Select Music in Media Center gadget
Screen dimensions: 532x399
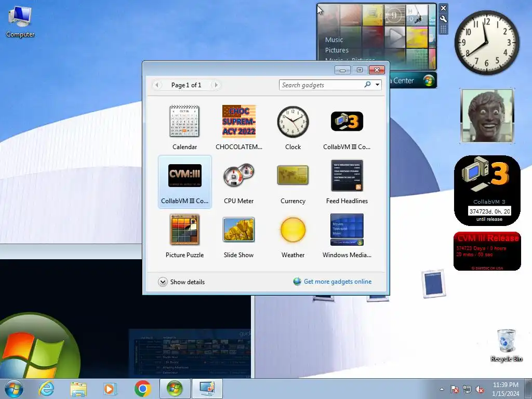pyautogui.click(x=334, y=39)
